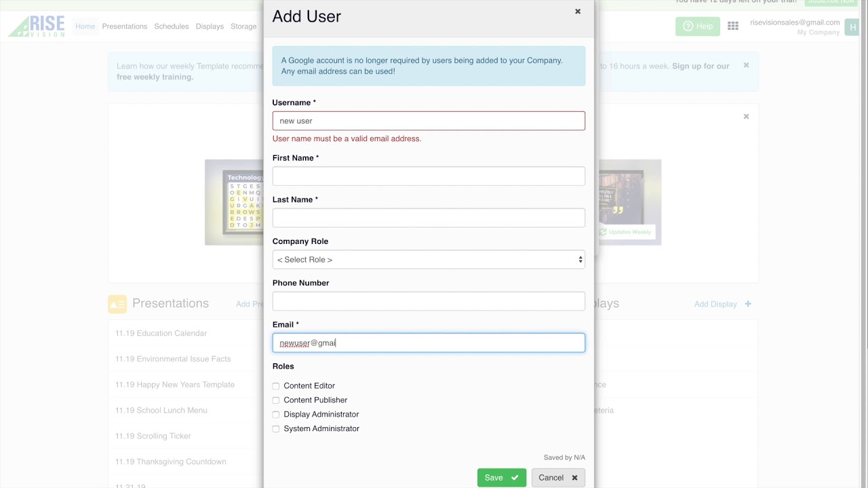Focus the Last Name field
Viewport: 868px width, 488px height.
tap(429, 218)
